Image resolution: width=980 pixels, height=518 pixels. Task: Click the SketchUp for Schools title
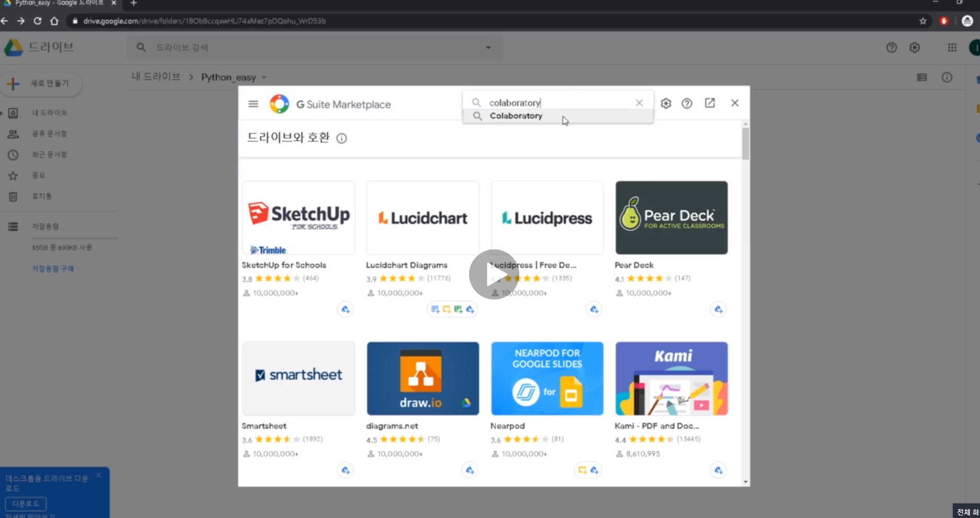tap(284, 265)
